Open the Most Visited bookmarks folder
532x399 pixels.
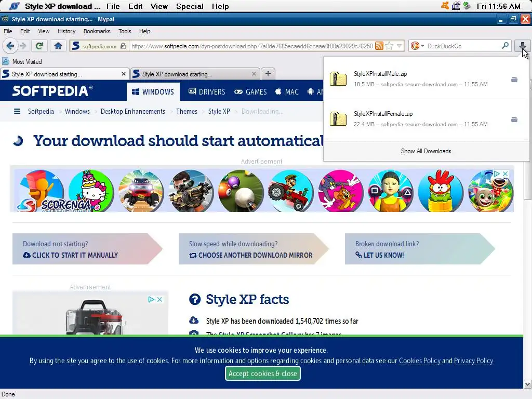(x=22, y=62)
